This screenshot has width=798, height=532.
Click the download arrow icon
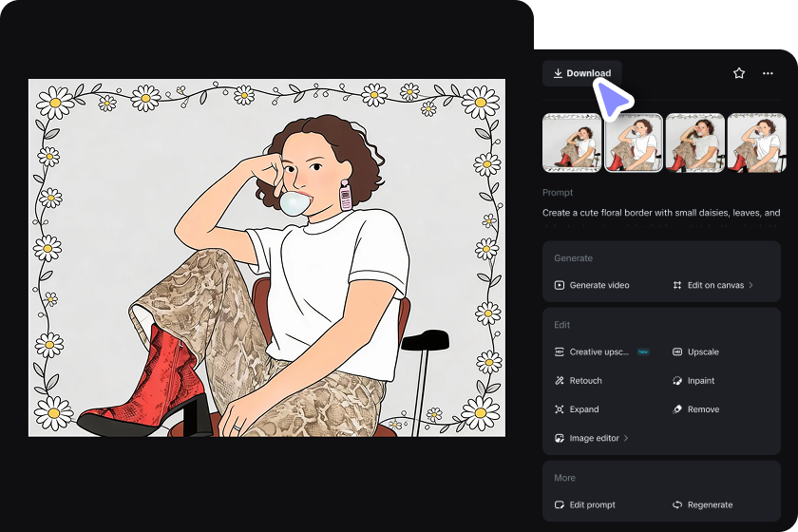pyautogui.click(x=558, y=73)
